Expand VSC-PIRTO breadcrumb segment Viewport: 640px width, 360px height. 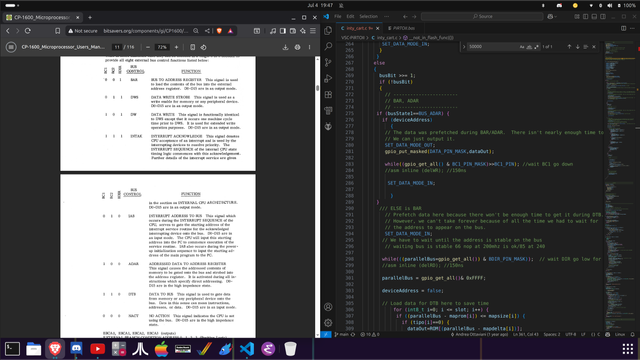353,38
